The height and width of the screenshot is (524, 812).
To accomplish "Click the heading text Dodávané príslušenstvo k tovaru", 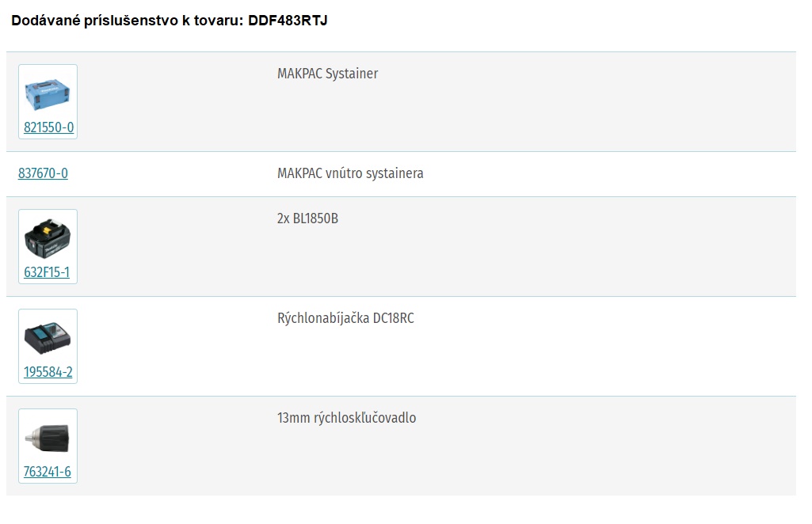I will 127,21.
